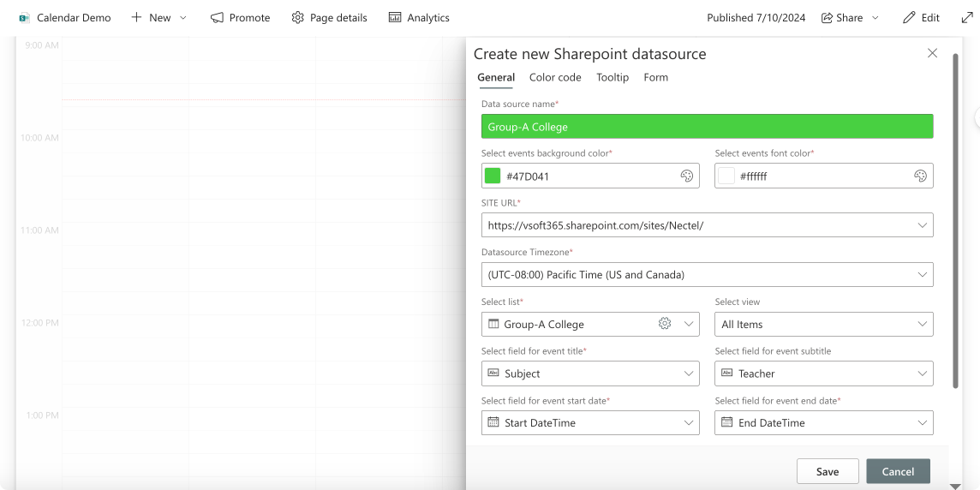Click the green background color swatch
980x490 pixels.
point(493,176)
